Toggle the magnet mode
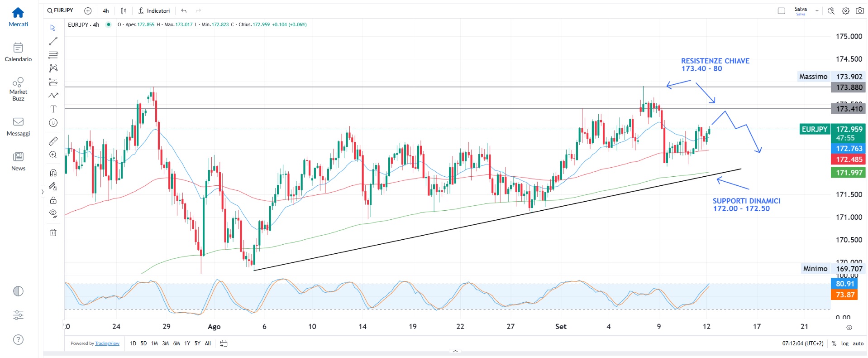868x358 pixels. pos(53,173)
